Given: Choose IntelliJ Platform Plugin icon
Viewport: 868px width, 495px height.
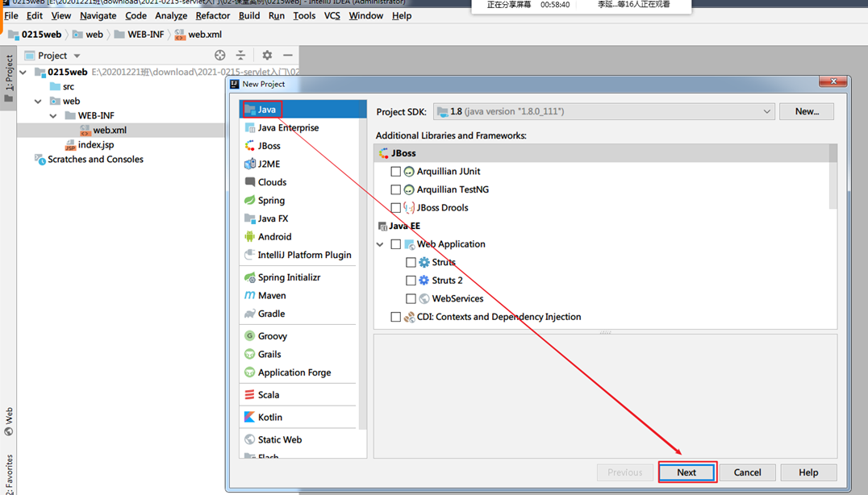Looking at the screenshot, I should [250, 255].
